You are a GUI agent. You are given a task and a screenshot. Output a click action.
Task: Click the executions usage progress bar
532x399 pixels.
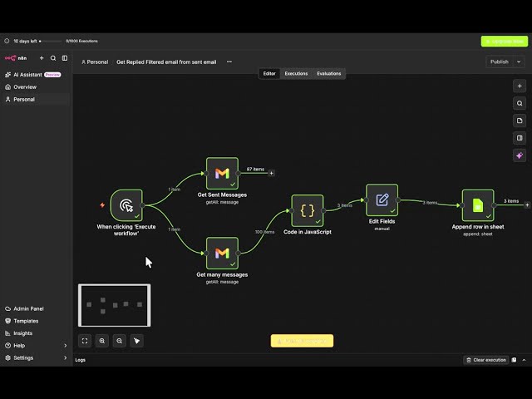51,41
